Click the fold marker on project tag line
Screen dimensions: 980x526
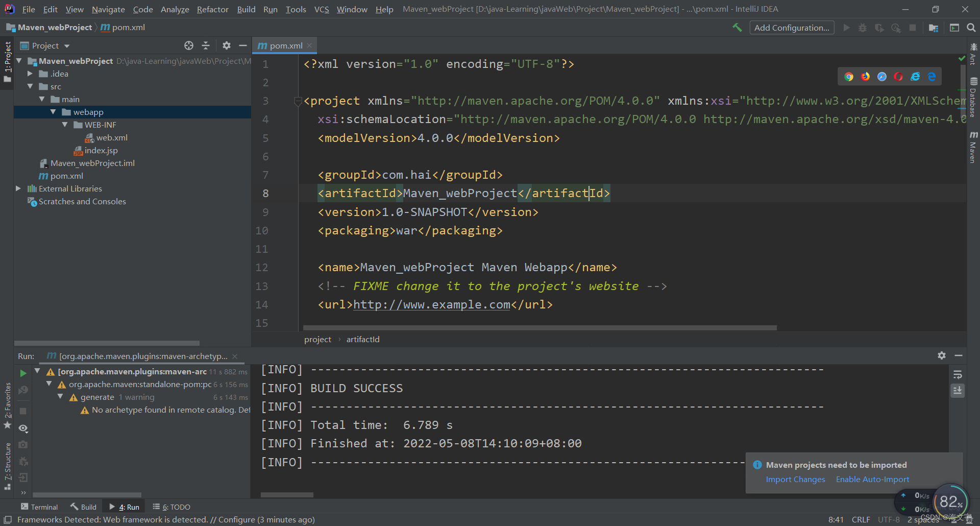(x=298, y=101)
